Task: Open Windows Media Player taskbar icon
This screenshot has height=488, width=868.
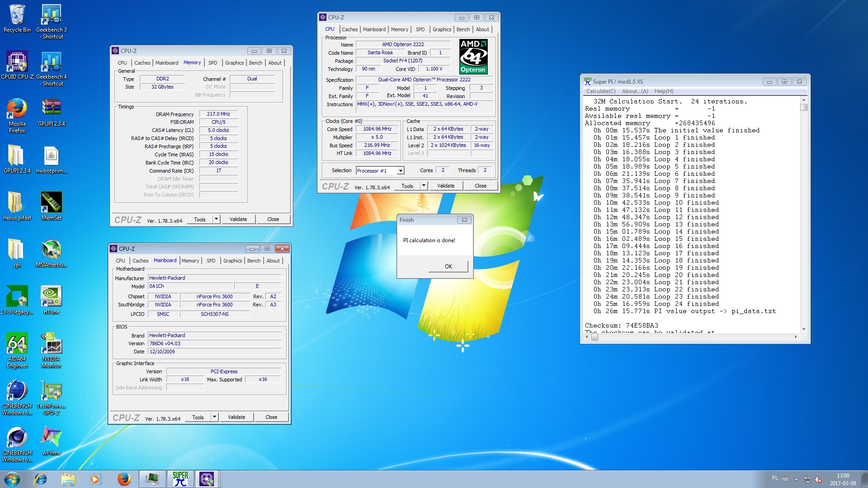Action: click(95, 479)
